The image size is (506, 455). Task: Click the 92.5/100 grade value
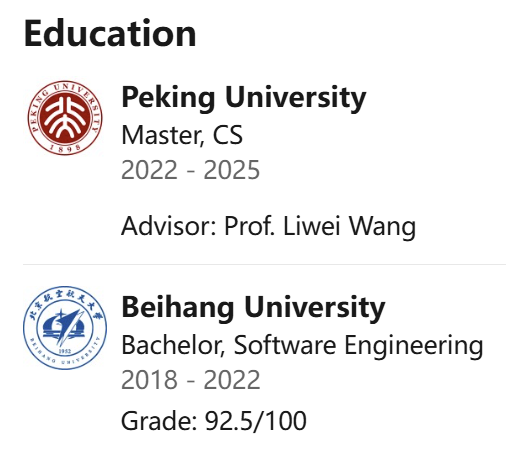click(x=255, y=421)
